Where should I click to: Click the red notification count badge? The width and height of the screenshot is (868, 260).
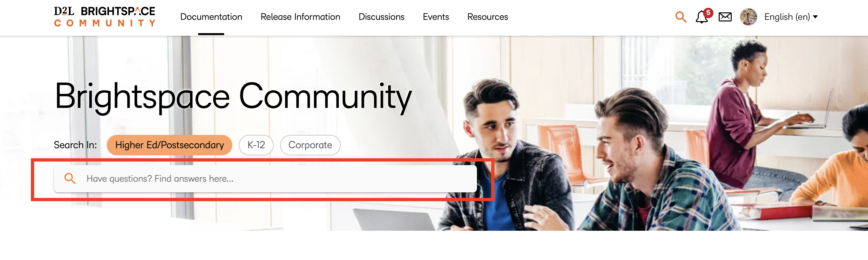click(708, 13)
